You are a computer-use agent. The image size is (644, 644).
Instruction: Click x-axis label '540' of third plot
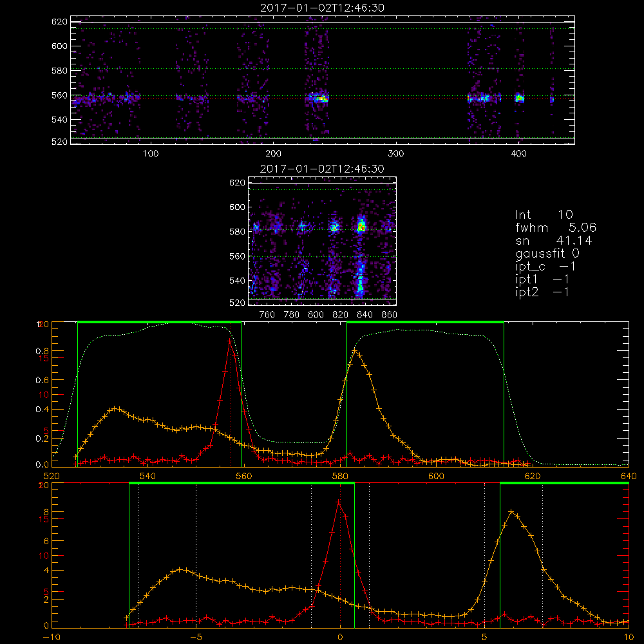[x=148, y=476]
